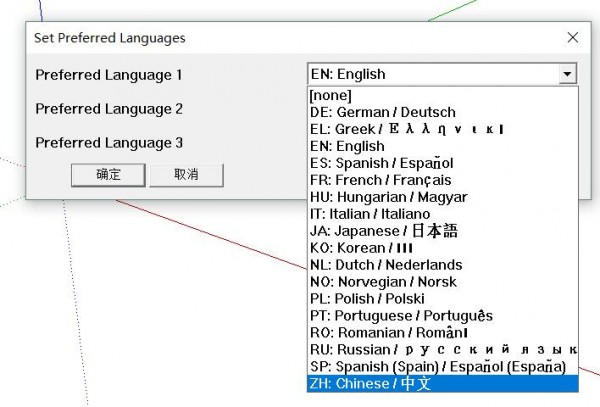Select JA: Japanese from the list
This screenshot has height=407, width=600.
pyautogui.click(x=384, y=231)
